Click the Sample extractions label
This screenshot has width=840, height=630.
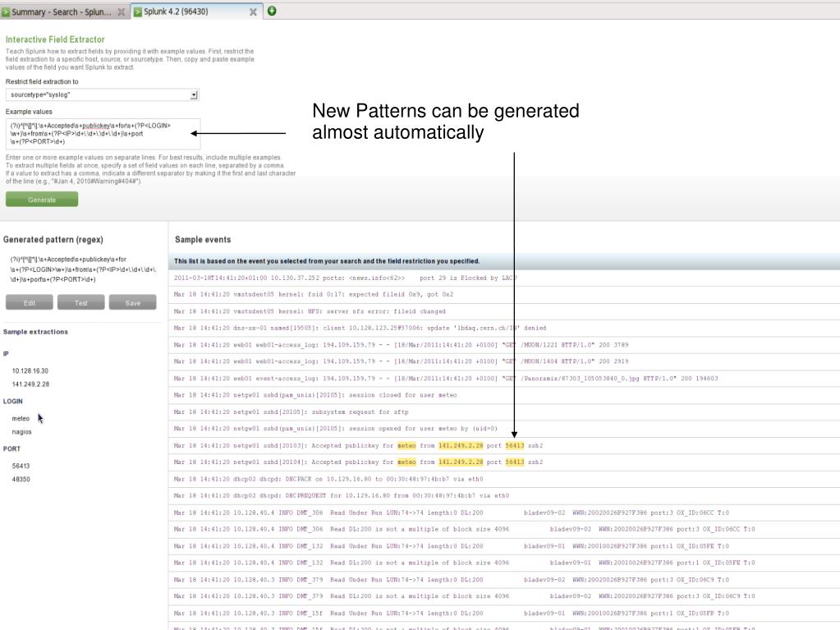point(35,332)
